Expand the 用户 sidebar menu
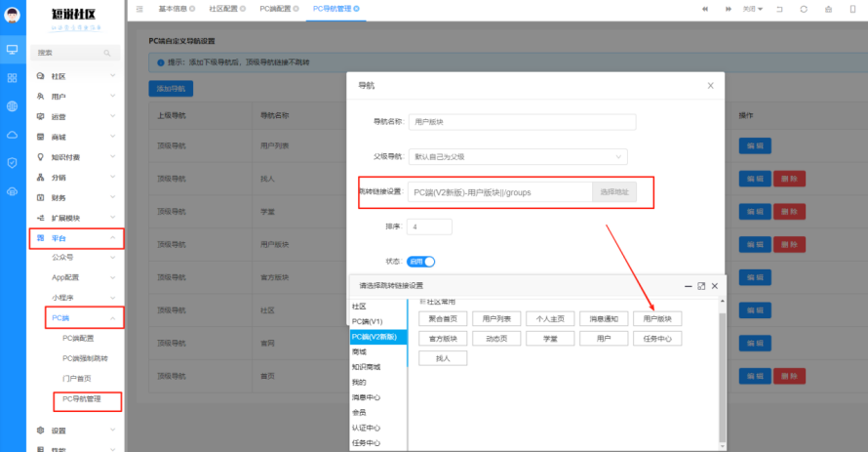Viewport: 868px width, 452px height. [x=76, y=97]
